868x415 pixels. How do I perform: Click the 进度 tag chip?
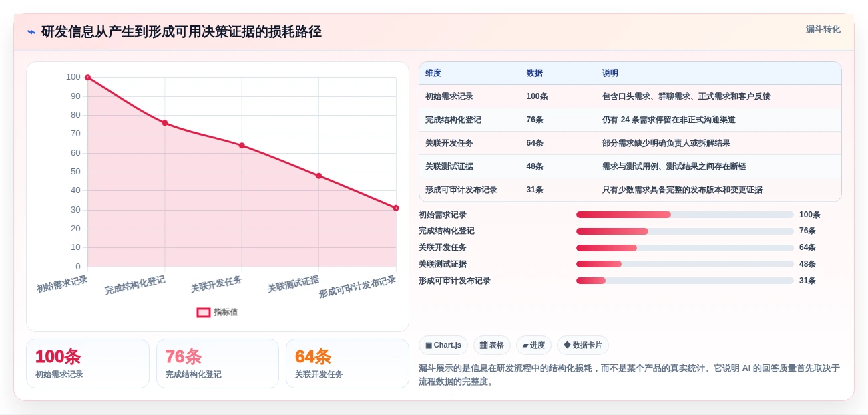533,345
